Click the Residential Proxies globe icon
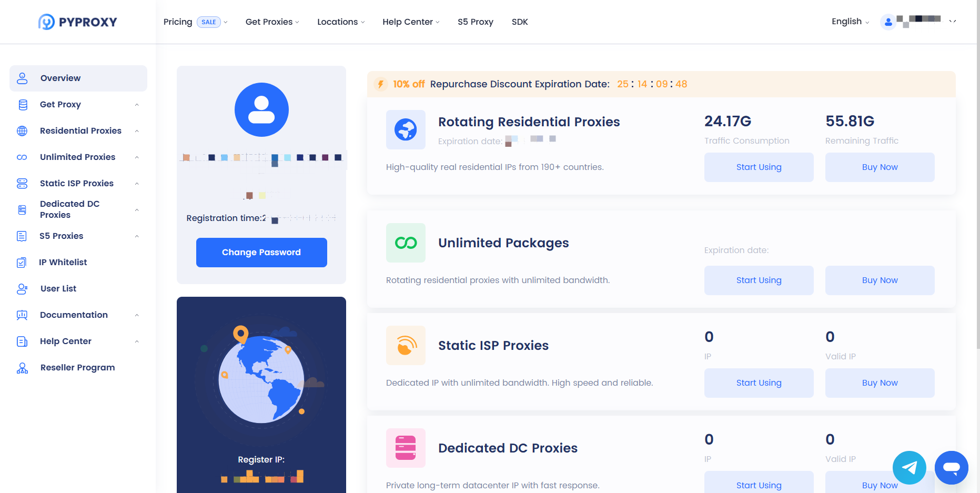Viewport: 980px width, 493px height. point(22,131)
